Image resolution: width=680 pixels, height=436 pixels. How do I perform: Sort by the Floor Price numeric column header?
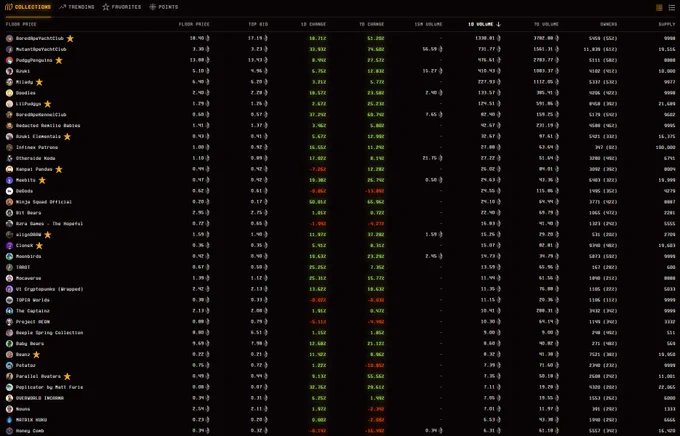click(x=194, y=24)
